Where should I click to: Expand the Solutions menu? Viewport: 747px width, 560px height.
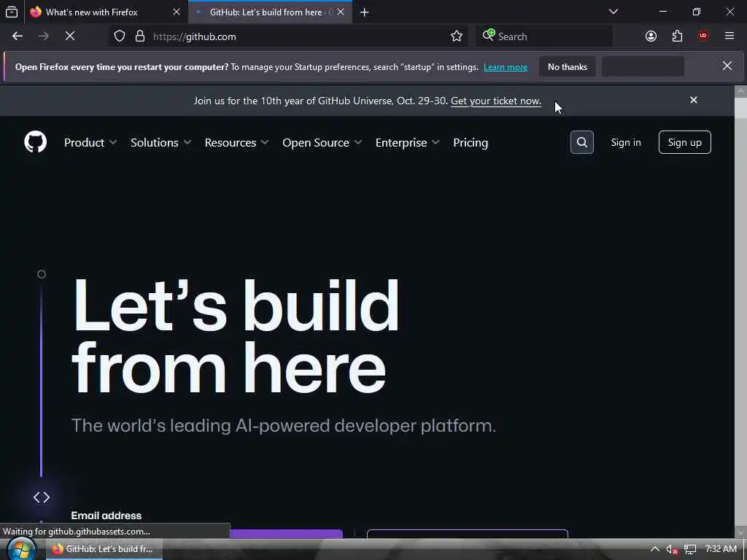(x=160, y=142)
